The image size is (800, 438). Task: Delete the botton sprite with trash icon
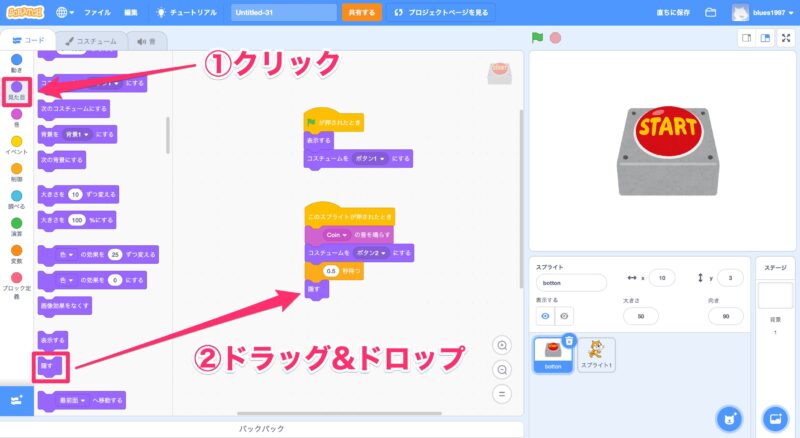coord(569,341)
